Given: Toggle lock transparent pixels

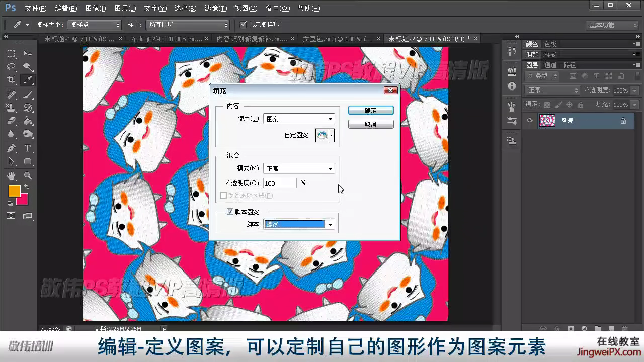Looking at the screenshot, I should (547, 105).
